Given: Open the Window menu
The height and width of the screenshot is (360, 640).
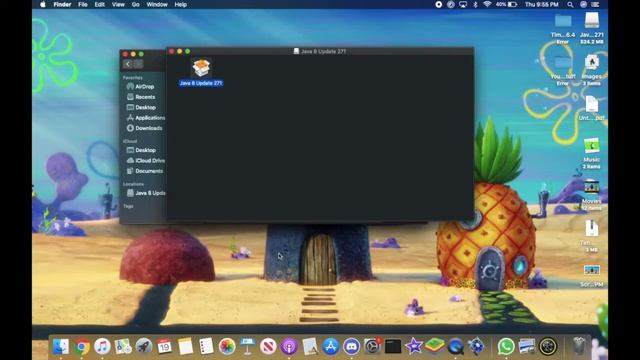Looking at the screenshot, I should [x=157, y=4].
